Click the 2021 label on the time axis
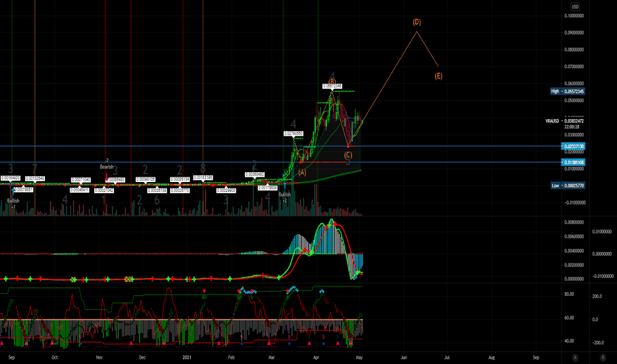This screenshot has width=617, height=364. 187,357
